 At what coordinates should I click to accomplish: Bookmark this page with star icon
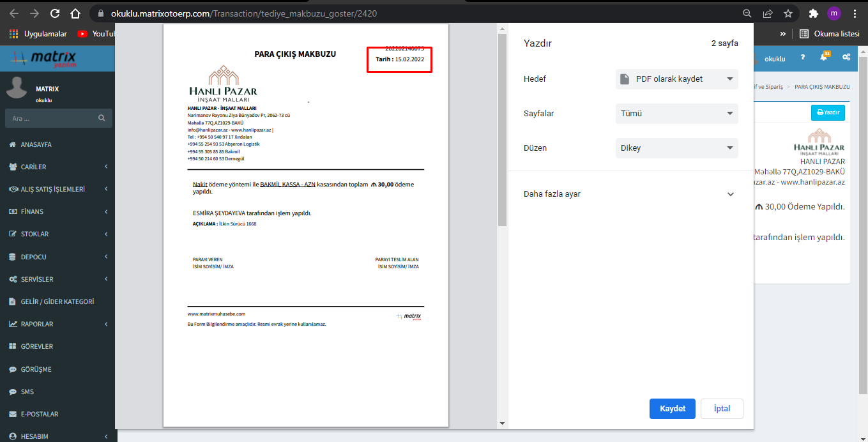pos(788,13)
